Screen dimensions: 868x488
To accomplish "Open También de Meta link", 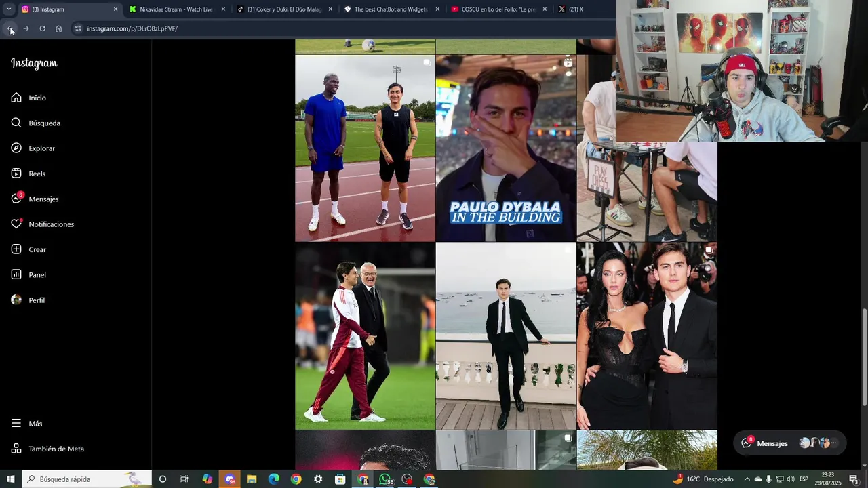I will click(47, 449).
